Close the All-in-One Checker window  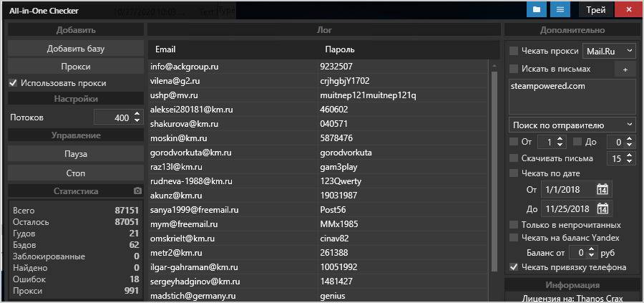coord(629,10)
